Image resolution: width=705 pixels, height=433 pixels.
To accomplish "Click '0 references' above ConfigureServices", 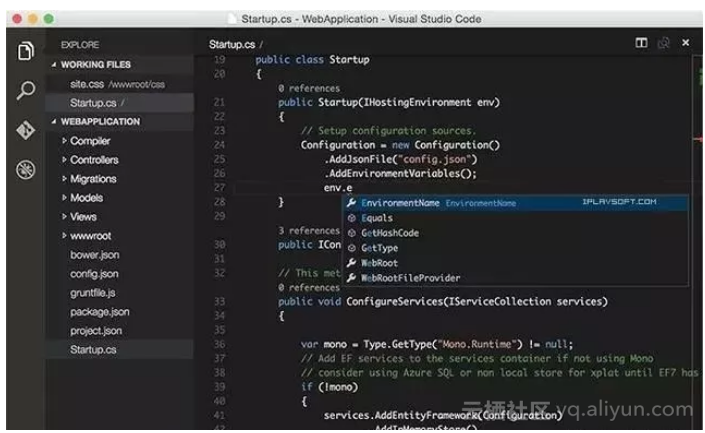I will point(309,287).
